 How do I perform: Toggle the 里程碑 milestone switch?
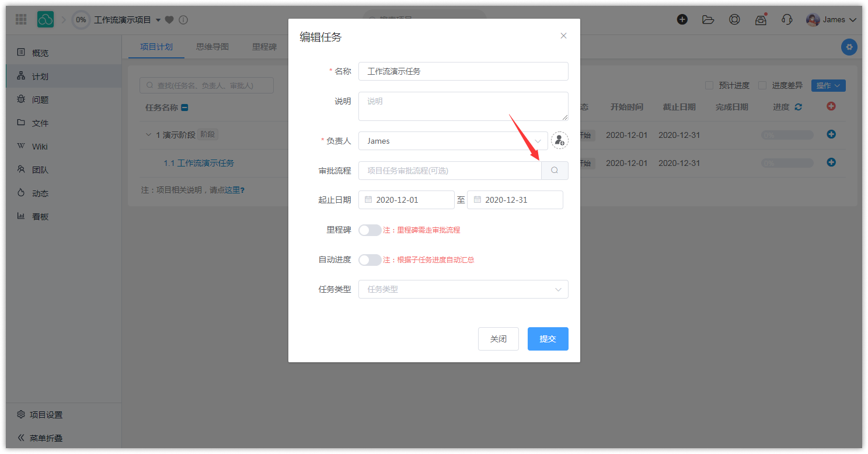pos(369,230)
